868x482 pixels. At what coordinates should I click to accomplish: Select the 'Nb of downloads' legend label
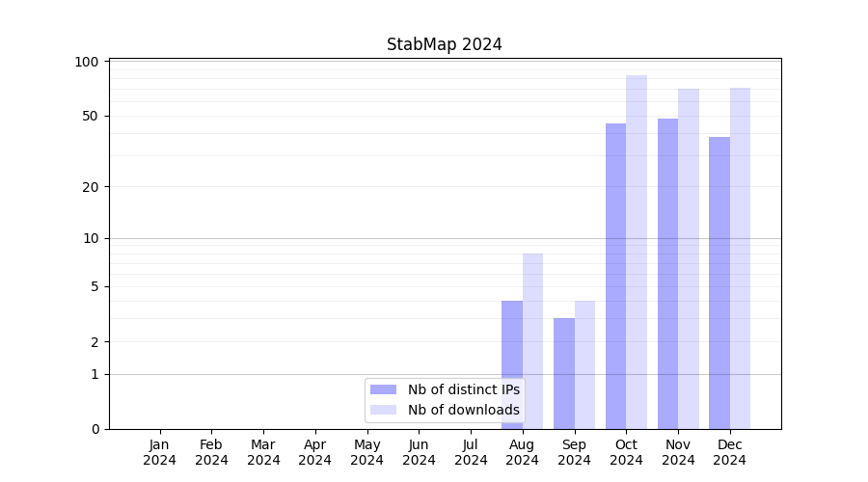point(463,410)
